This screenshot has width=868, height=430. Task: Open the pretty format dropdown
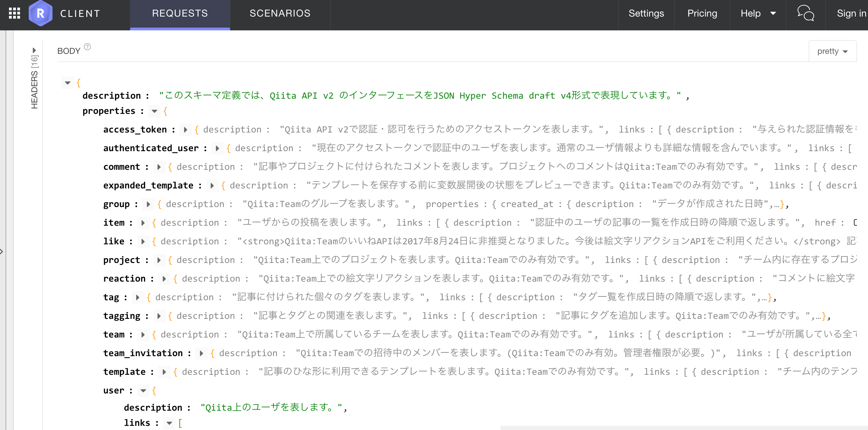click(x=832, y=51)
